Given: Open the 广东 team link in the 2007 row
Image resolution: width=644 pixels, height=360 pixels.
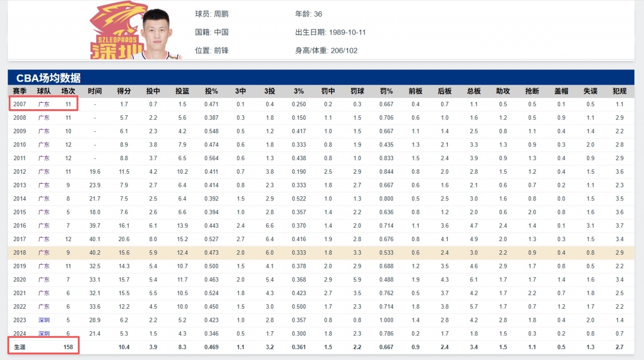Looking at the screenshot, I should pos(44,104).
